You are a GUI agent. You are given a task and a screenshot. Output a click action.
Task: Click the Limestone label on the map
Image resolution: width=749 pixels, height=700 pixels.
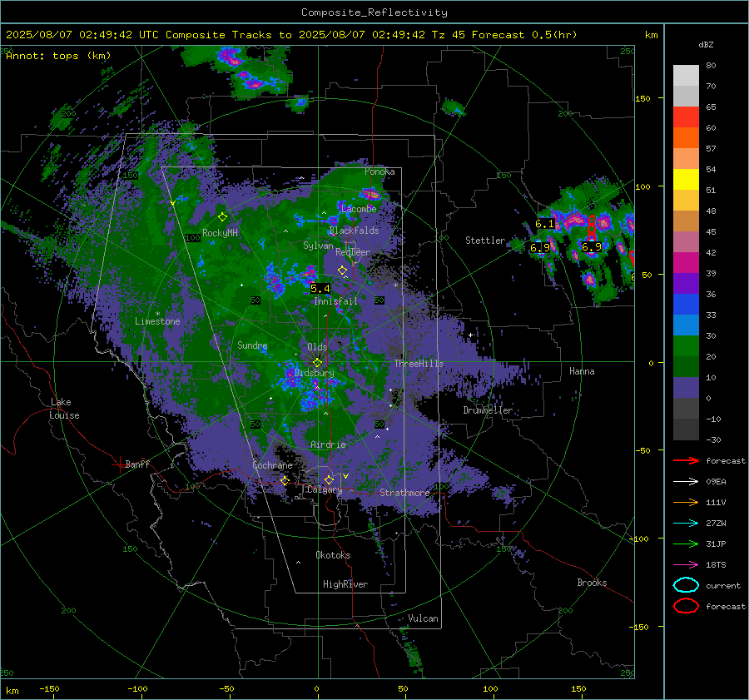pyautogui.click(x=157, y=321)
